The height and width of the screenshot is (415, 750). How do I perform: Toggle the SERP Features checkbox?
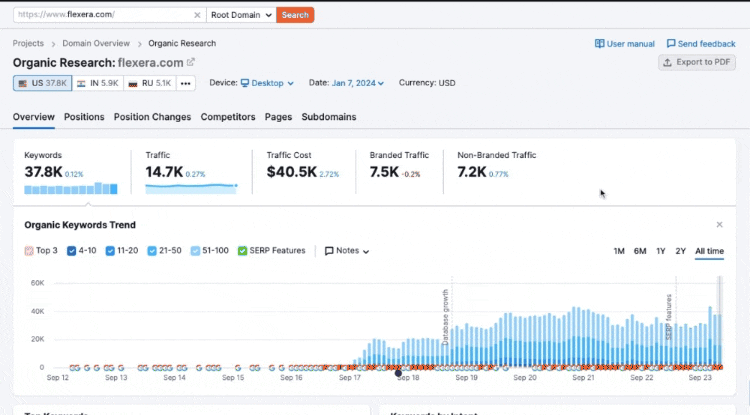243,251
